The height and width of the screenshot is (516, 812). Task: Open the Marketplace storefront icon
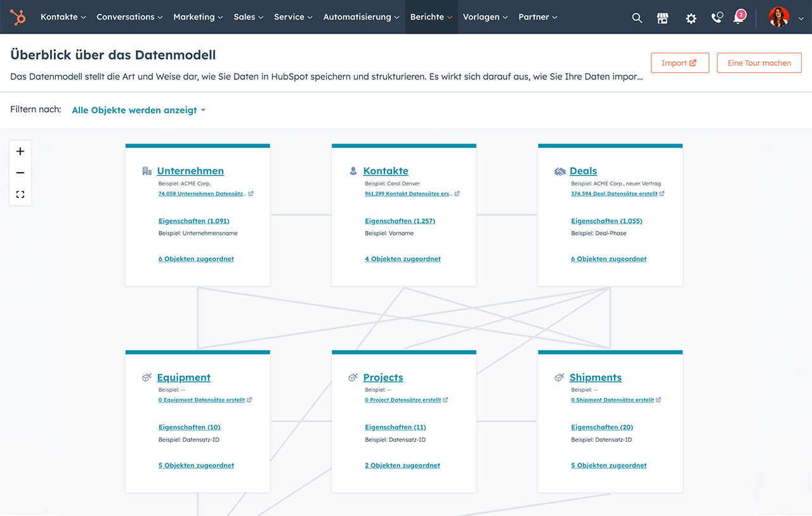point(663,18)
